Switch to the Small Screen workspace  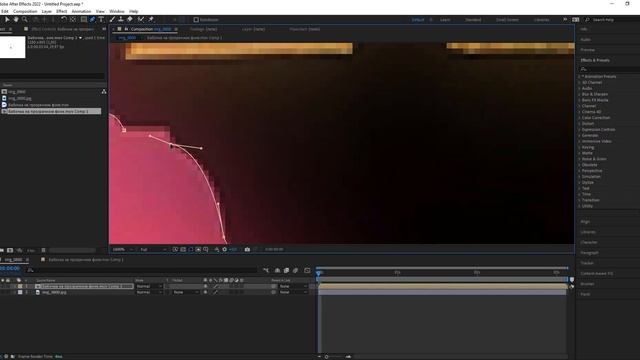pos(507,20)
